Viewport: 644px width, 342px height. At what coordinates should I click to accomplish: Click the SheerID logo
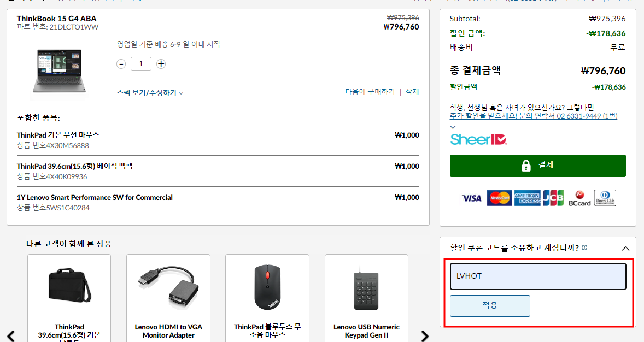[x=478, y=139]
